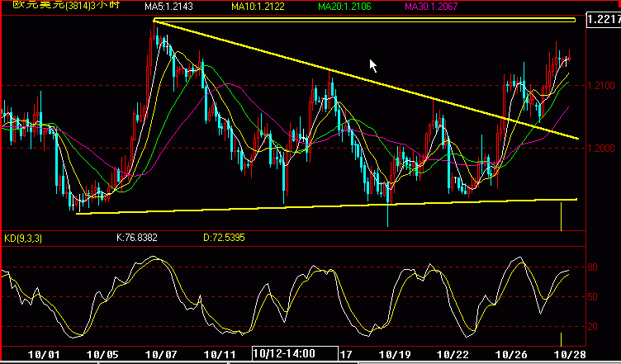621x364 pixels.
Task: Click the 10/11 date label
Action: tap(221, 354)
